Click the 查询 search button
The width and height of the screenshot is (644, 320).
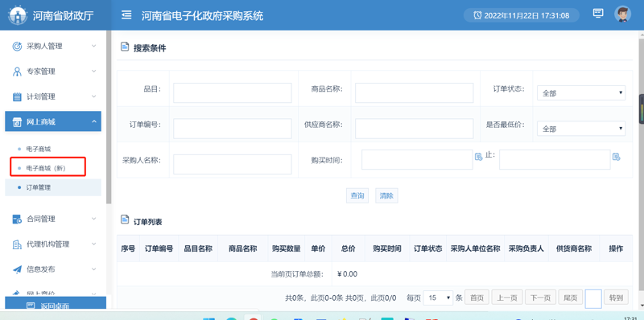point(357,195)
